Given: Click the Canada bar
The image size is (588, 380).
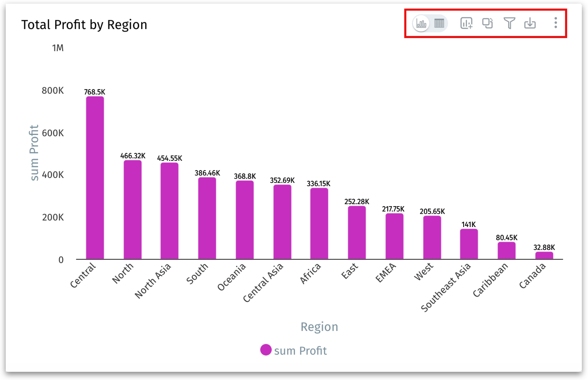Looking at the screenshot, I should coord(544,255).
